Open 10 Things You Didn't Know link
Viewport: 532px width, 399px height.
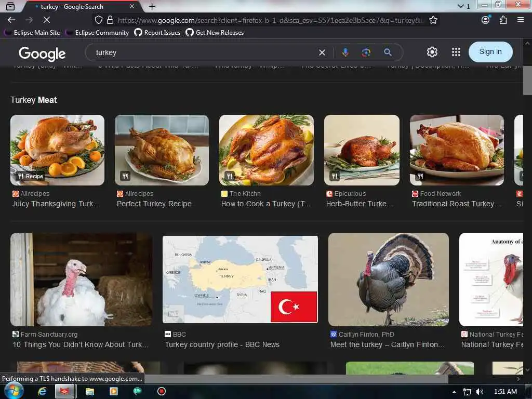coord(81,344)
